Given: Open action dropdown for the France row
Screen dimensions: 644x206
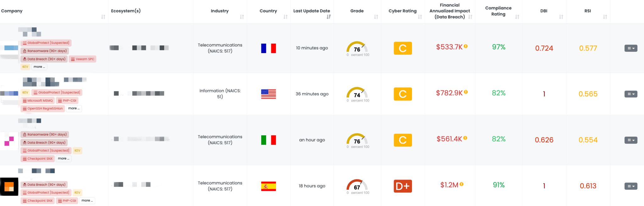Looking at the screenshot, I should point(631,48).
